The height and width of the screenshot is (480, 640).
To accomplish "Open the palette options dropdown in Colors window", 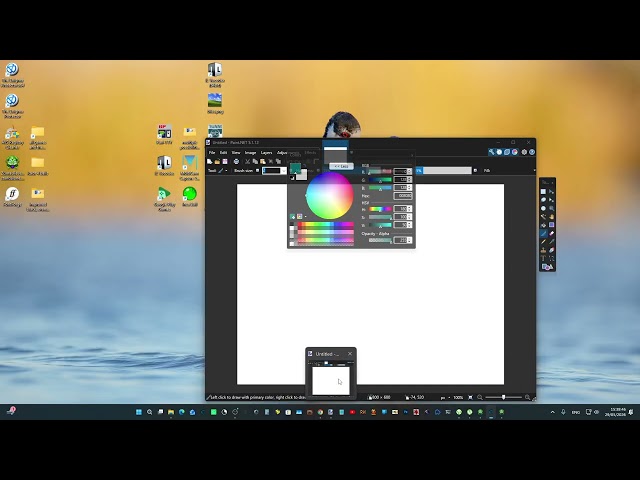I will tap(306, 217).
